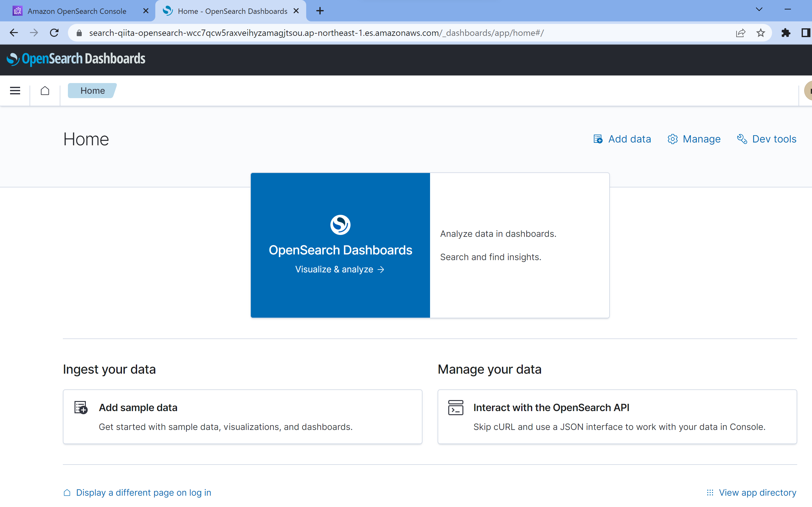Open a new browser tab
Image resolution: width=812 pixels, height=507 pixels.
tap(320, 11)
